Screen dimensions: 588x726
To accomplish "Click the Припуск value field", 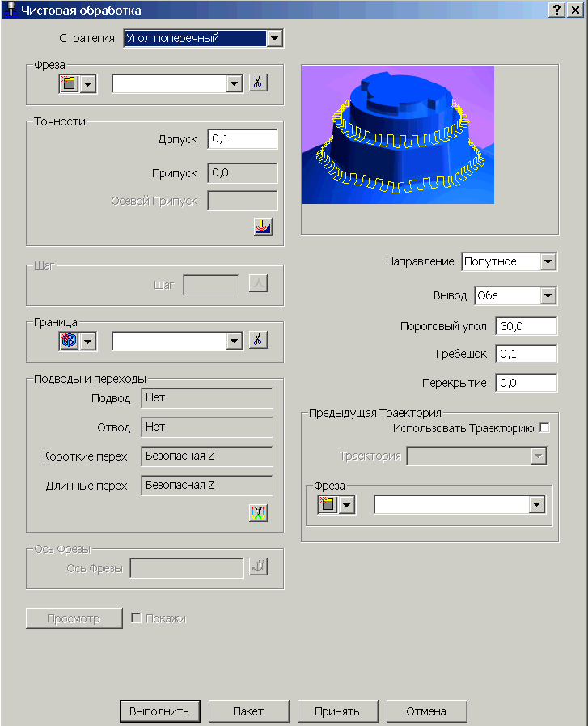I will [x=243, y=173].
